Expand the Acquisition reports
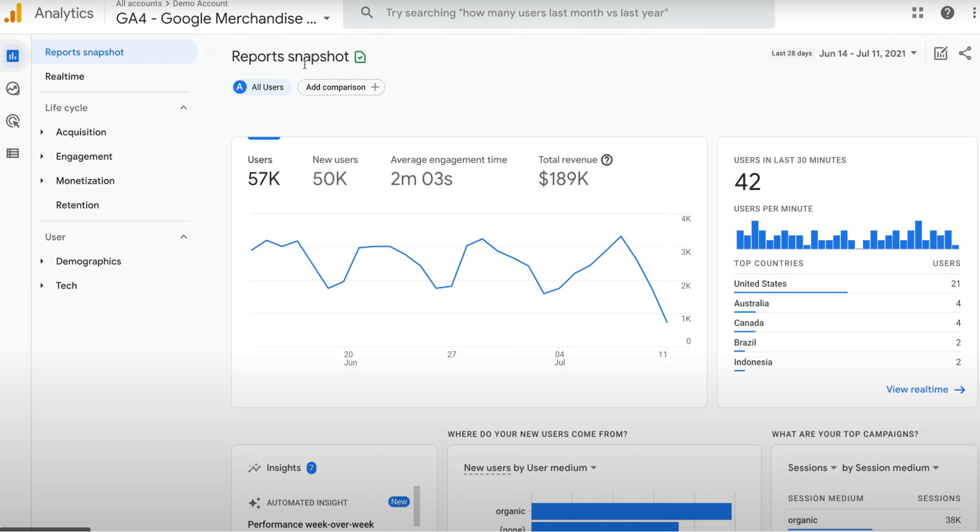 point(42,132)
